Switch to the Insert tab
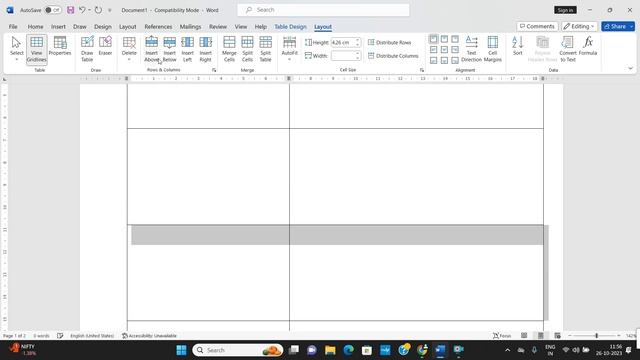This screenshot has width=640, height=360. coord(58,27)
